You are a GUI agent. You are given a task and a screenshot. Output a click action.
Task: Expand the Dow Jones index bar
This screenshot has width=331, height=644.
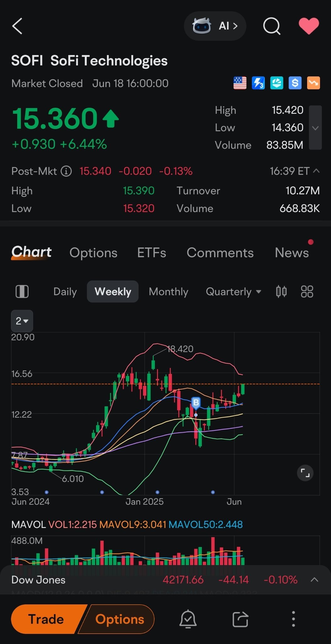(x=314, y=580)
